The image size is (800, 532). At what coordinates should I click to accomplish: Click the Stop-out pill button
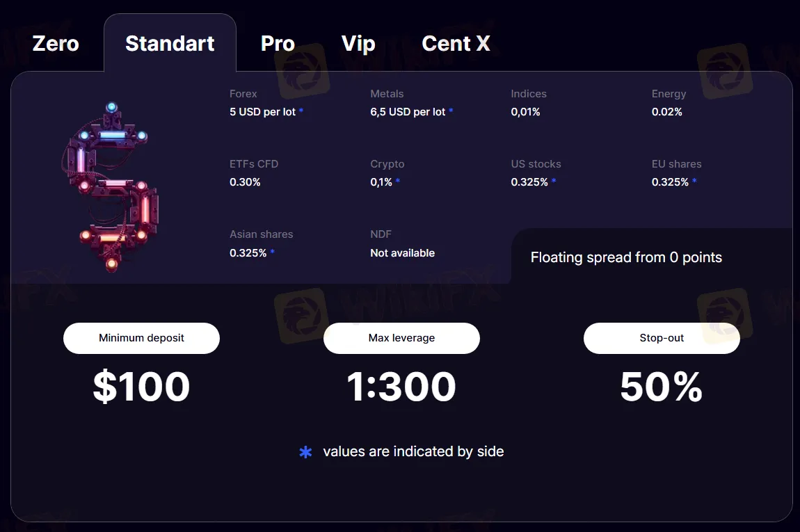pyautogui.click(x=662, y=338)
